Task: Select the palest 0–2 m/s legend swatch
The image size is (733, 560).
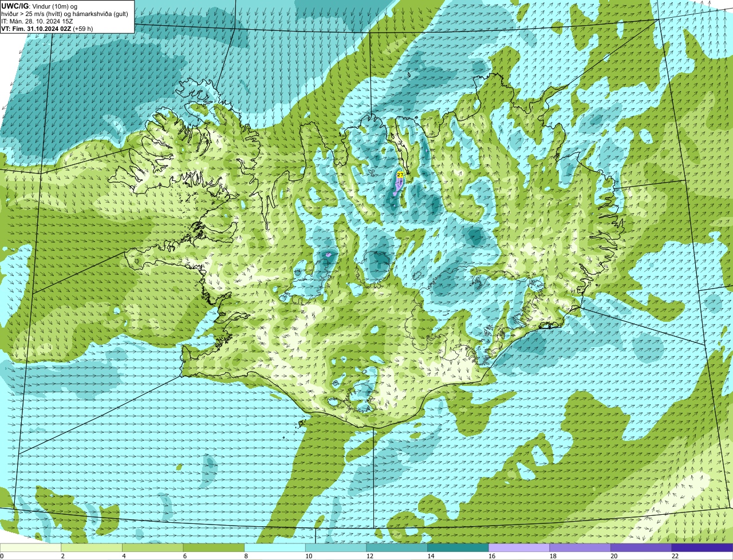Action: tap(30, 547)
